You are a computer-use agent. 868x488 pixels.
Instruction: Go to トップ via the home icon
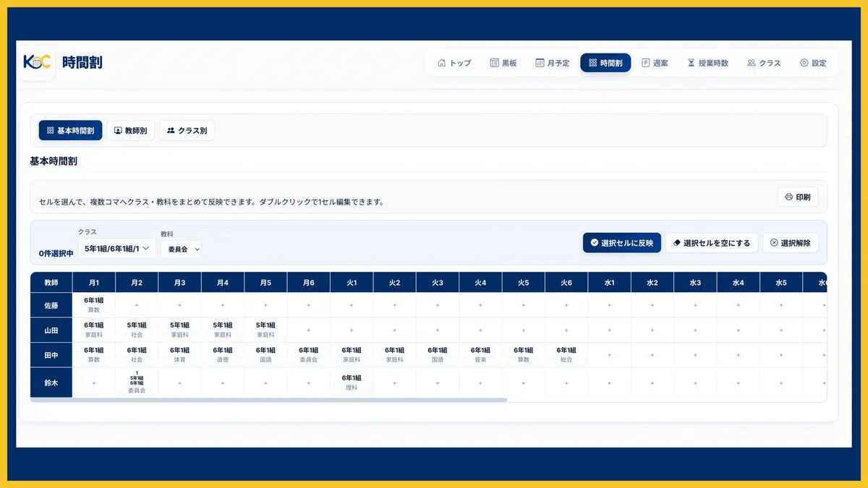tap(441, 63)
